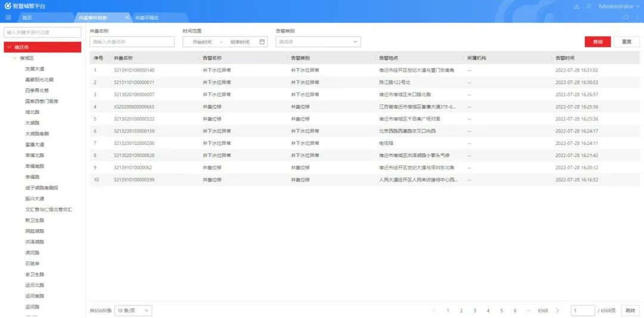
Task: Open the hamburger menu icon beside Administrator
Action: click(x=589, y=6)
